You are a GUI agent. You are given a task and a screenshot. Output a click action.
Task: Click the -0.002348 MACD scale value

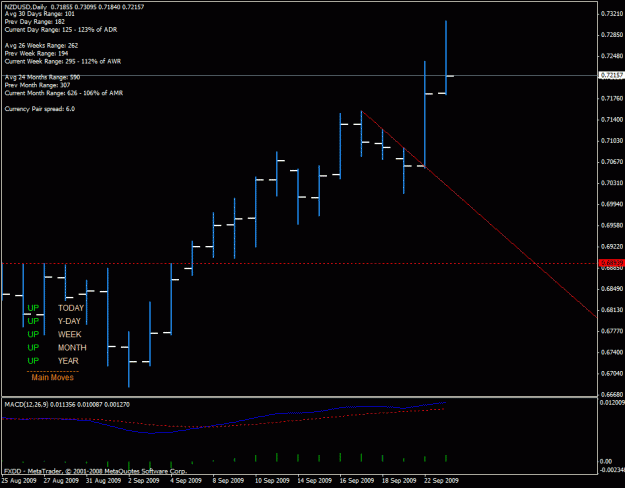coord(612,470)
